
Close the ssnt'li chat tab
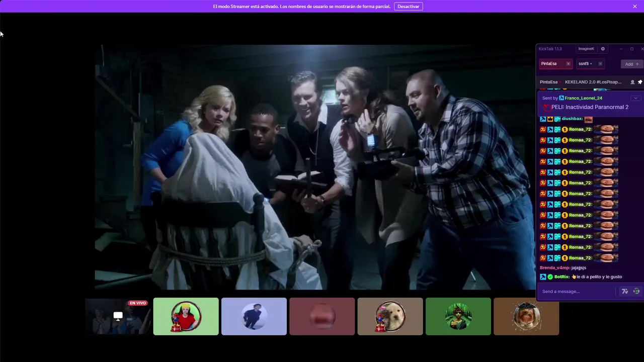point(600,64)
